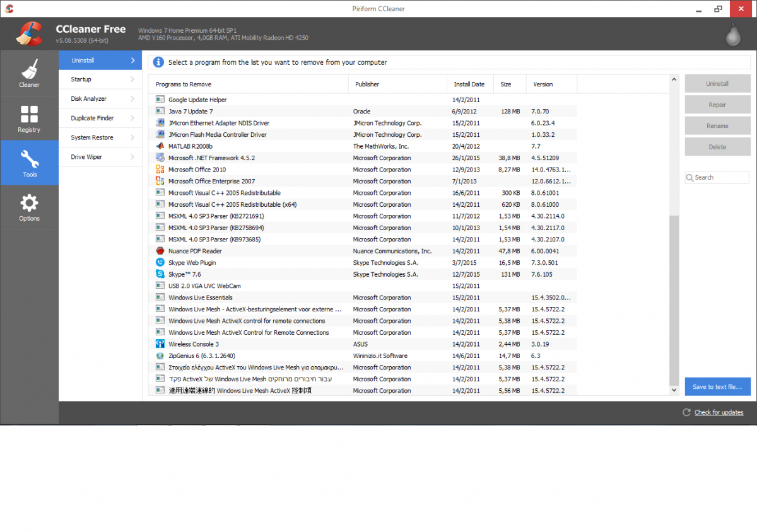Click the Windows Live Essentials icon

[x=160, y=298]
